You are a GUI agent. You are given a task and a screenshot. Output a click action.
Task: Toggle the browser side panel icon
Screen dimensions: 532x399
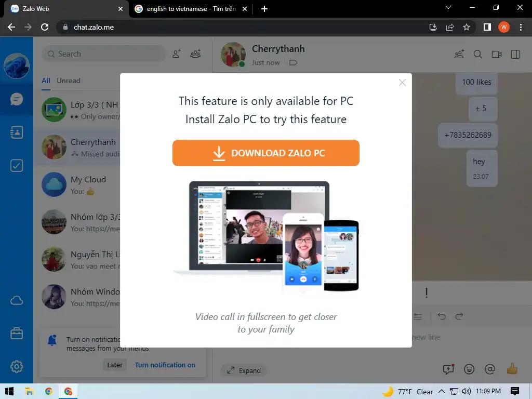coord(487,27)
